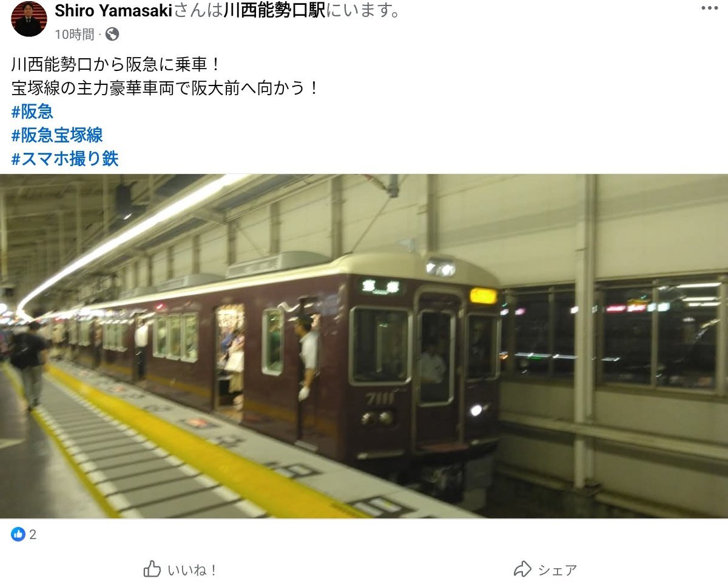Image resolution: width=728 pixels, height=587 pixels.
Task: Click the シェア button
Action: (x=545, y=569)
